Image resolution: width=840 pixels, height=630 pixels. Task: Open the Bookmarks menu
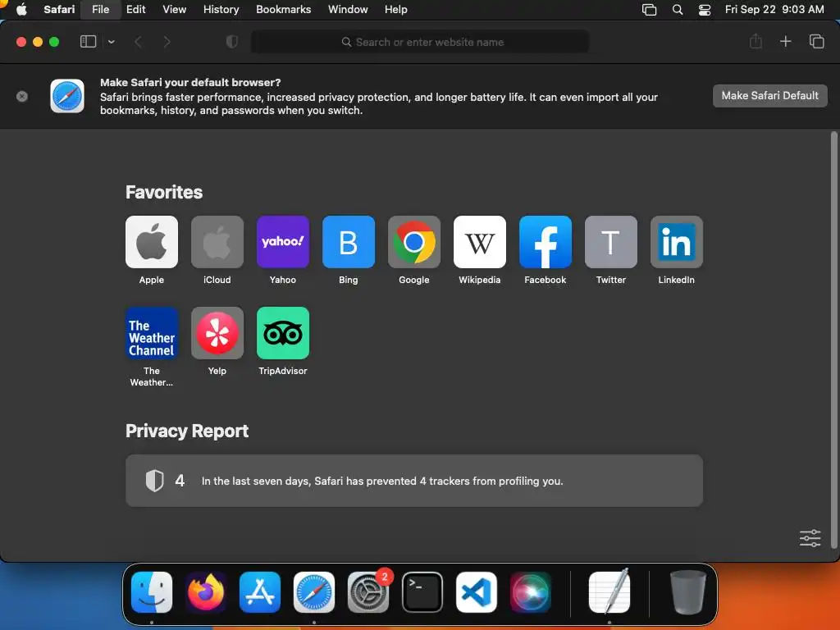283,10
